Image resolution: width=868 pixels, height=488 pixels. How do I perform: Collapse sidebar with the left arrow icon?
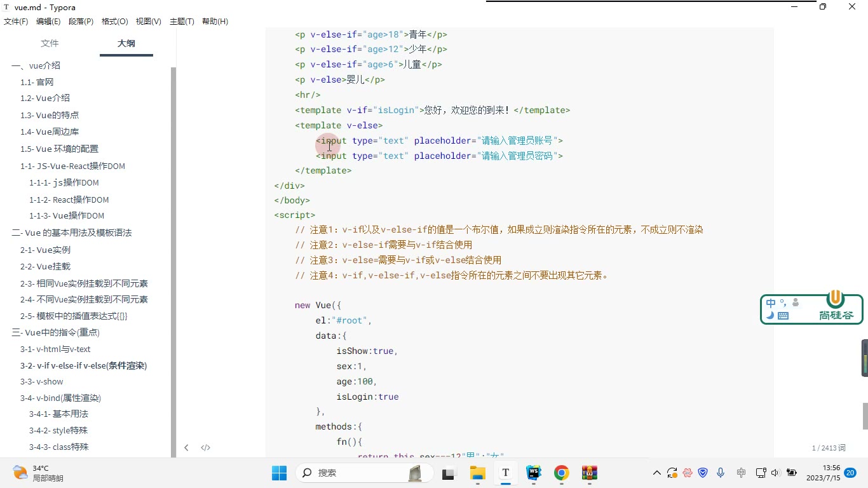[186, 447]
